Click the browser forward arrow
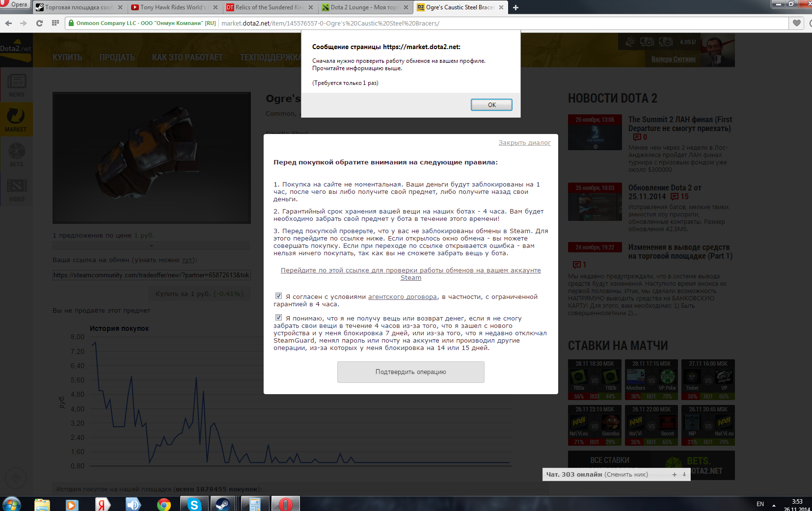812x511 pixels. tap(24, 23)
